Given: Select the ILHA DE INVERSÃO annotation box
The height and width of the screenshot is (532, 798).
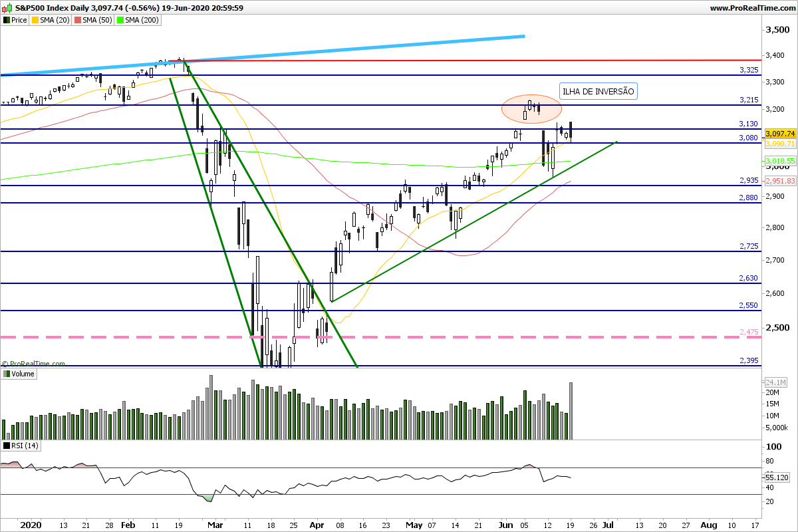Looking at the screenshot, I should tap(598, 91).
